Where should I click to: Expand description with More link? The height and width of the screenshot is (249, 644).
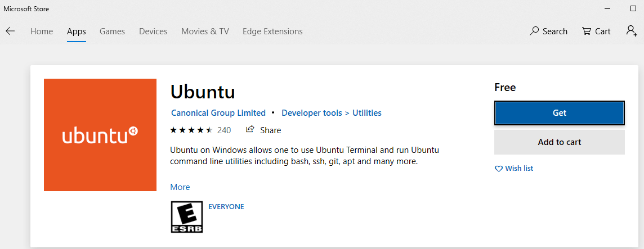click(x=180, y=187)
